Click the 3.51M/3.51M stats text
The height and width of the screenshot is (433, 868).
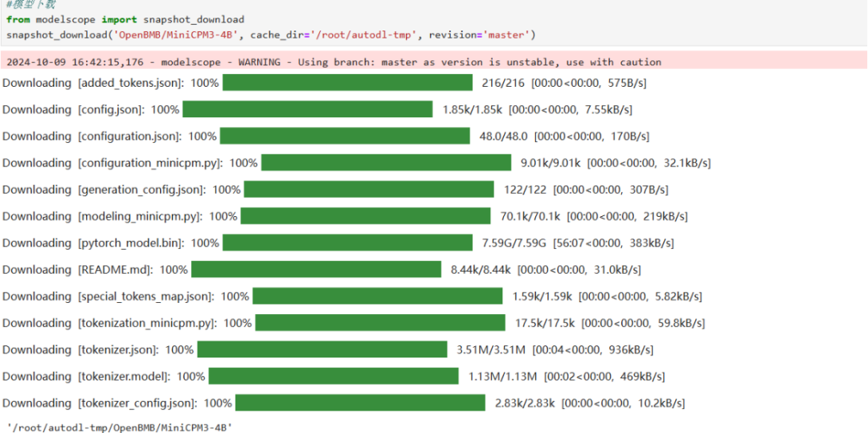coord(555,349)
